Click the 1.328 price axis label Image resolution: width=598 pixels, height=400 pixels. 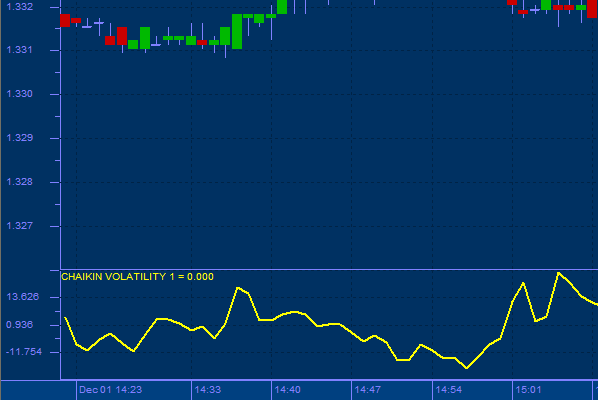[20, 182]
